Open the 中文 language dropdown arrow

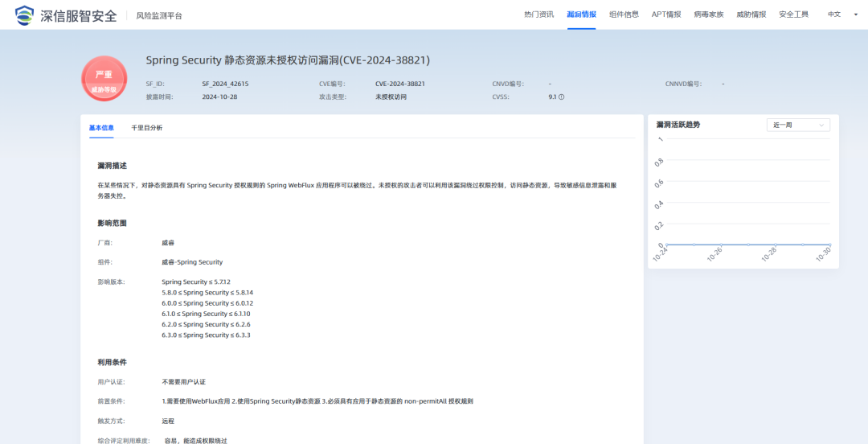tap(856, 14)
